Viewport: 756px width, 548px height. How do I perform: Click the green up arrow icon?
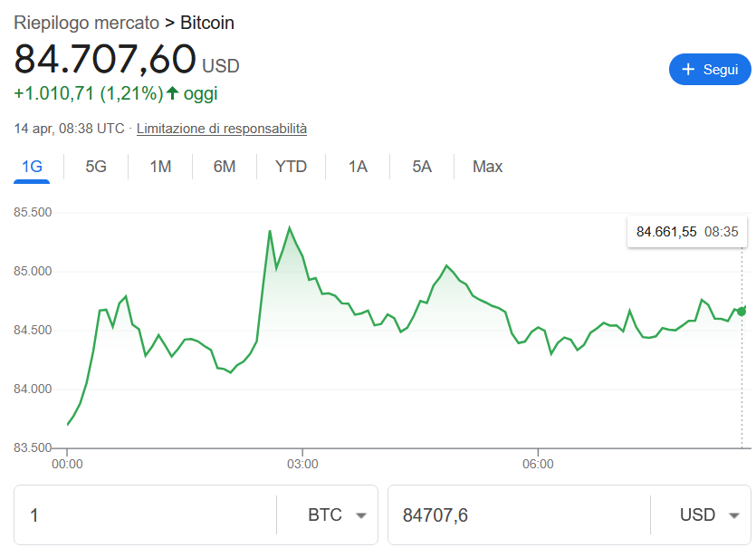coord(172,93)
